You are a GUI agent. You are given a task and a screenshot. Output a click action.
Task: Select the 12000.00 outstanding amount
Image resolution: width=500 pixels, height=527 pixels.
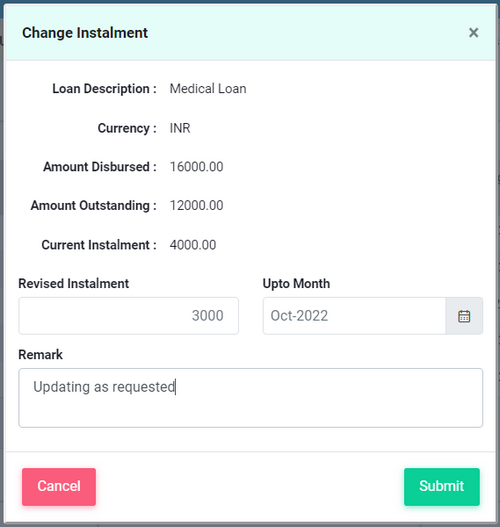click(197, 205)
